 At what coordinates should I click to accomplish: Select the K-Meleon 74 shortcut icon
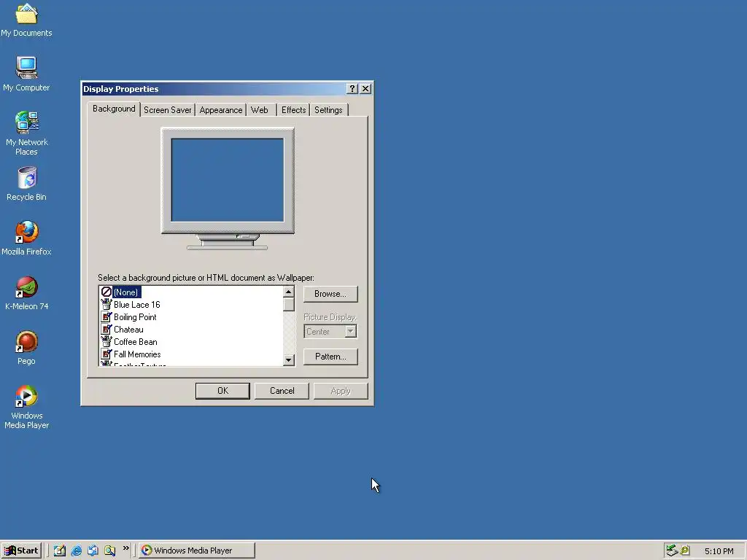(x=26, y=293)
